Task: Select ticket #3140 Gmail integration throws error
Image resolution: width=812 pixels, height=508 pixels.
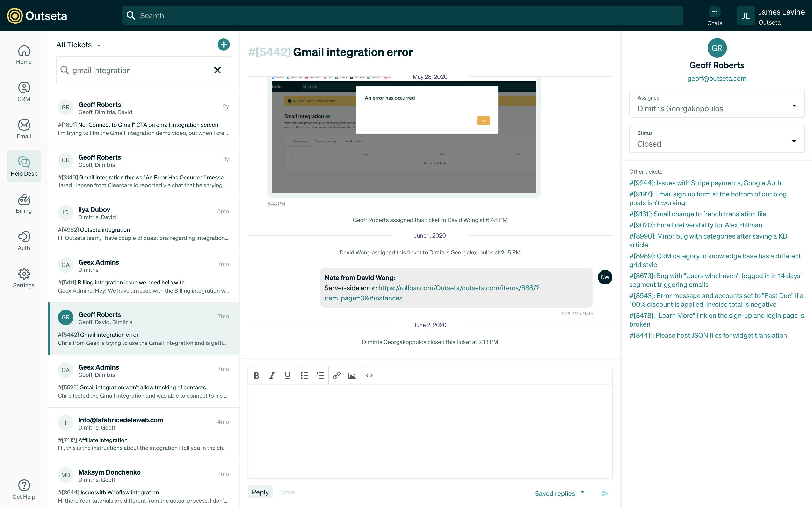Action: pyautogui.click(x=144, y=171)
